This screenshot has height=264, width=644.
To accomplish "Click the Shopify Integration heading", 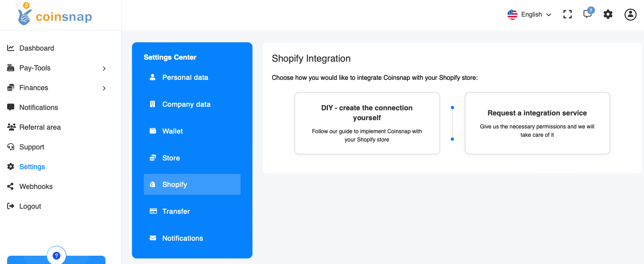I will (311, 58).
